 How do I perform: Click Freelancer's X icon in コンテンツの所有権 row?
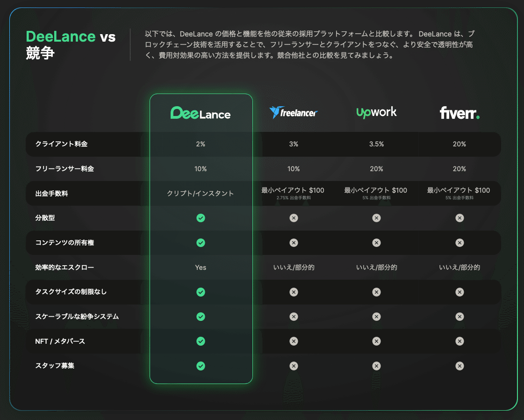coord(294,243)
